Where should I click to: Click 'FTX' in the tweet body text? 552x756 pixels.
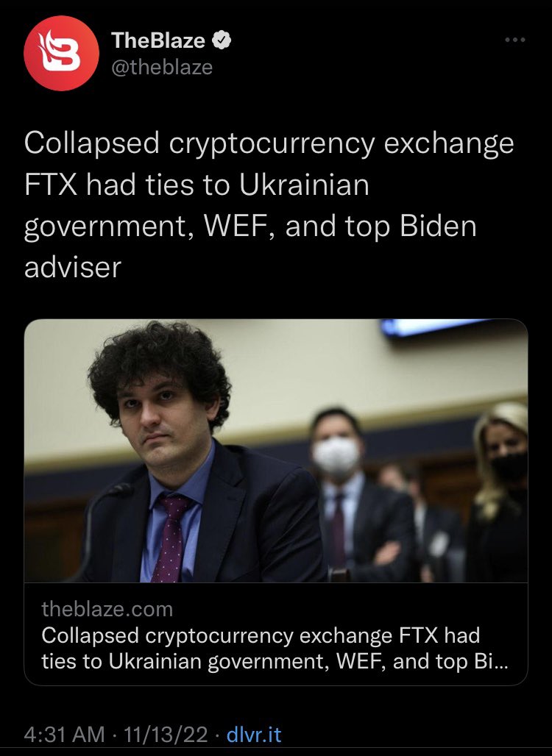(51, 185)
